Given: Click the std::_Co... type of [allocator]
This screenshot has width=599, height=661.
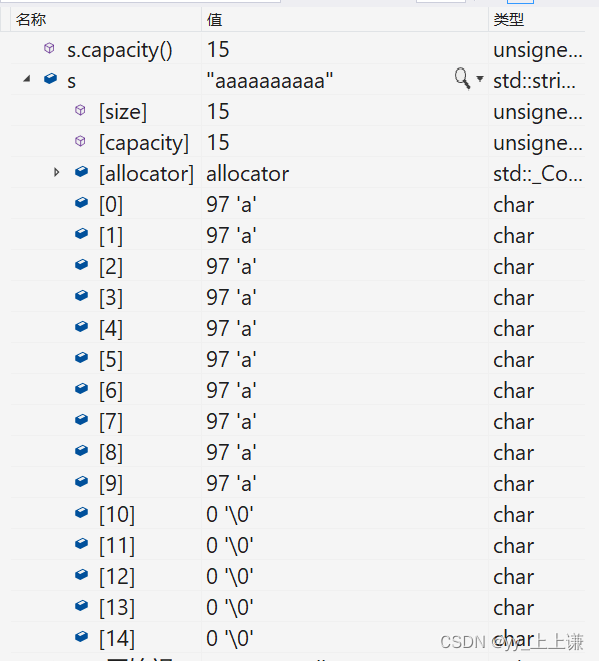Looking at the screenshot, I should click(x=538, y=174).
